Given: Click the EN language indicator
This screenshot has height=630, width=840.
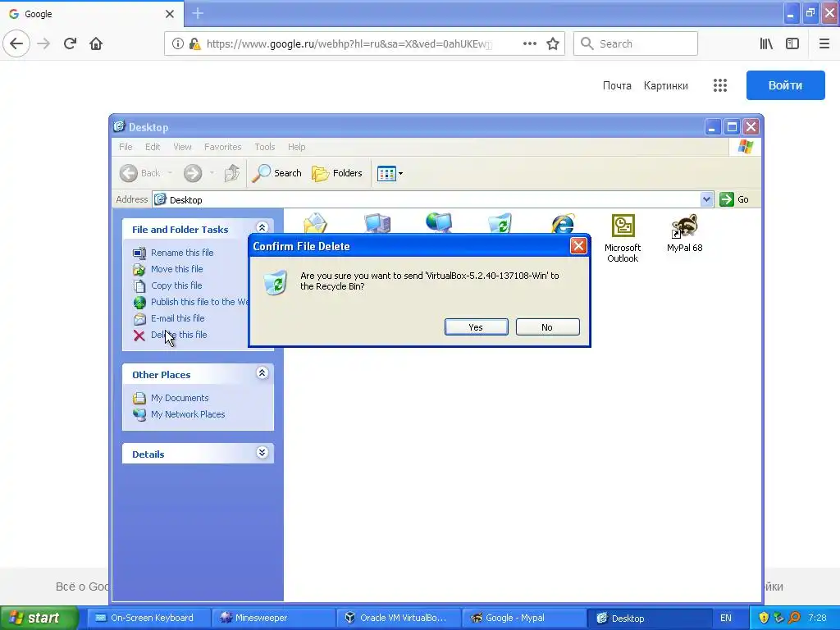Looking at the screenshot, I should tap(726, 618).
